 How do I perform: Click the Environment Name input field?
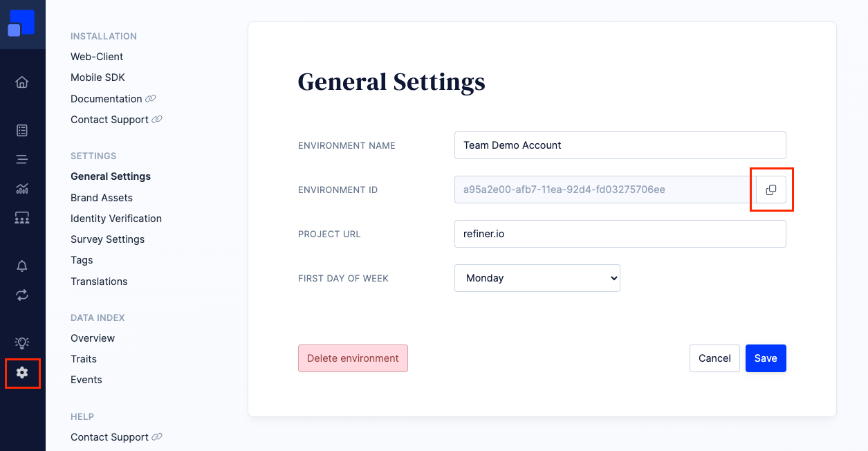click(620, 145)
